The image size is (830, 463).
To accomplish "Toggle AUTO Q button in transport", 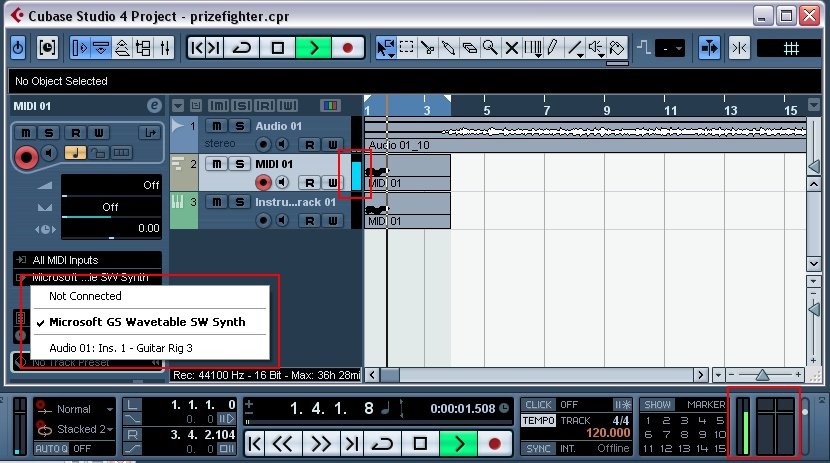I will coord(51,449).
